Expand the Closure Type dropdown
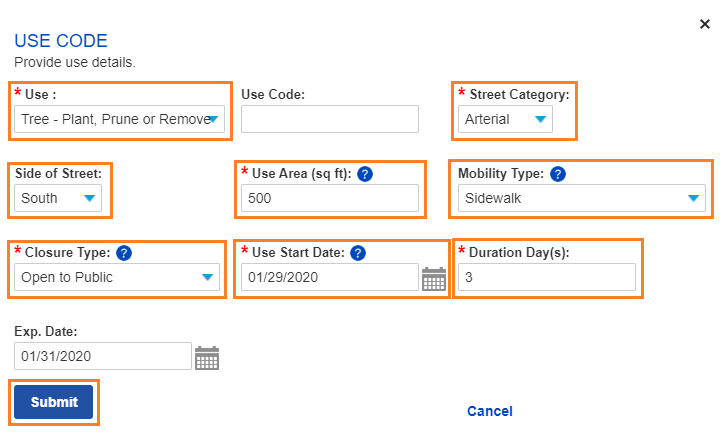 click(x=117, y=277)
